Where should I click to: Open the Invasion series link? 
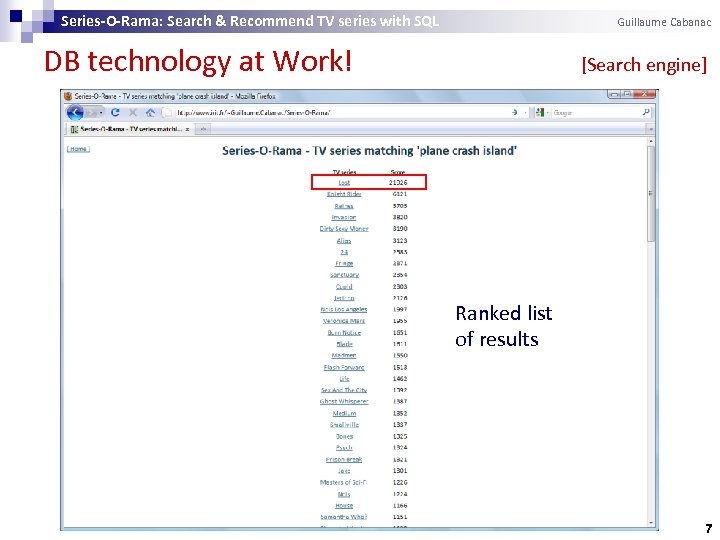tap(344, 217)
